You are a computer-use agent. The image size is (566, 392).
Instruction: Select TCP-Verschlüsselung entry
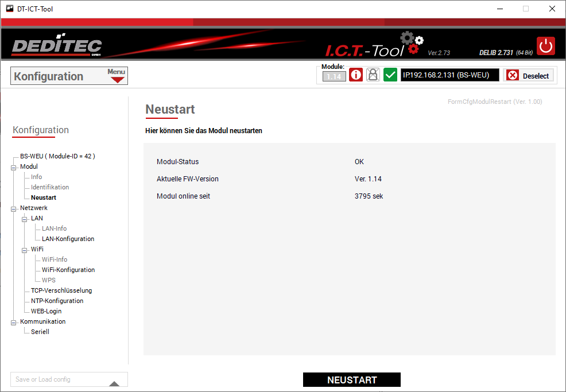pos(61,290)
